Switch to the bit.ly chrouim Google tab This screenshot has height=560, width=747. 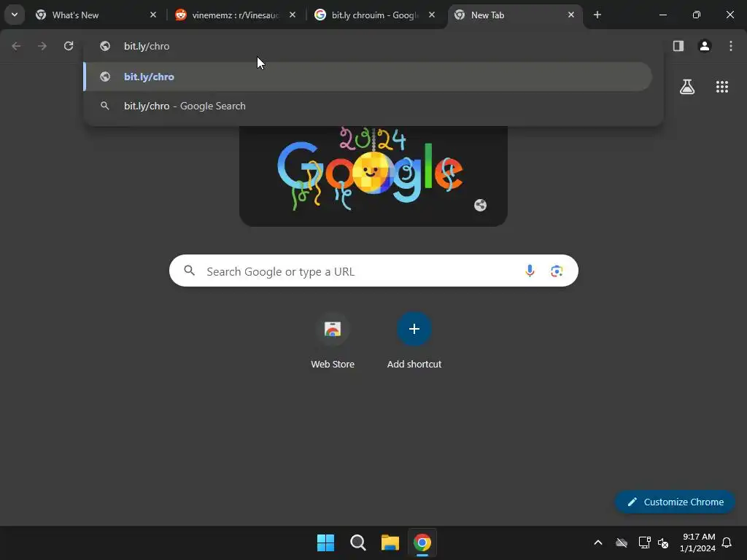(375, 15)
